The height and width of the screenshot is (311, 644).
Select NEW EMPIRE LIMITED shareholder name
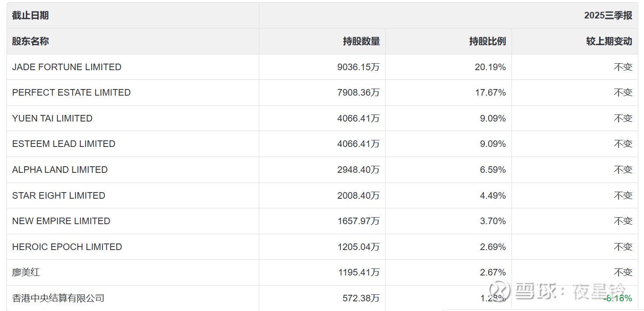tap(61, 221)
